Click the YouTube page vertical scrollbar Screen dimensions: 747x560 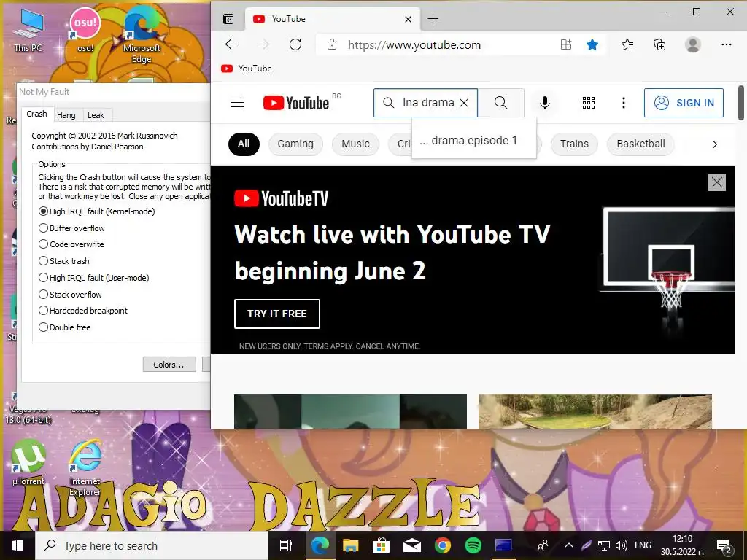tap(741, 103)
